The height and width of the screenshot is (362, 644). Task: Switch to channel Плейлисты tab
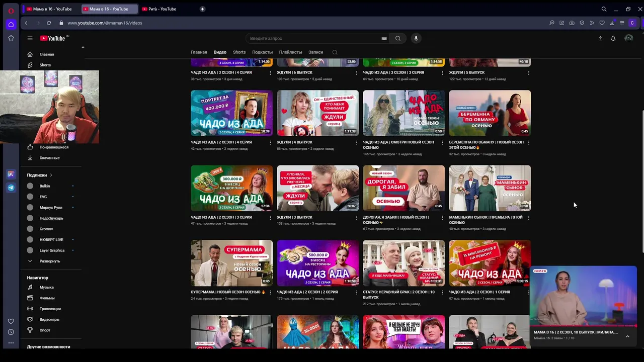pos(290,52)
